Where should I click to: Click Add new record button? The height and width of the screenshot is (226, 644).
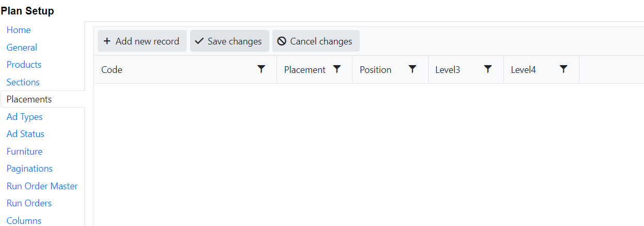click(x=142, y=41)
